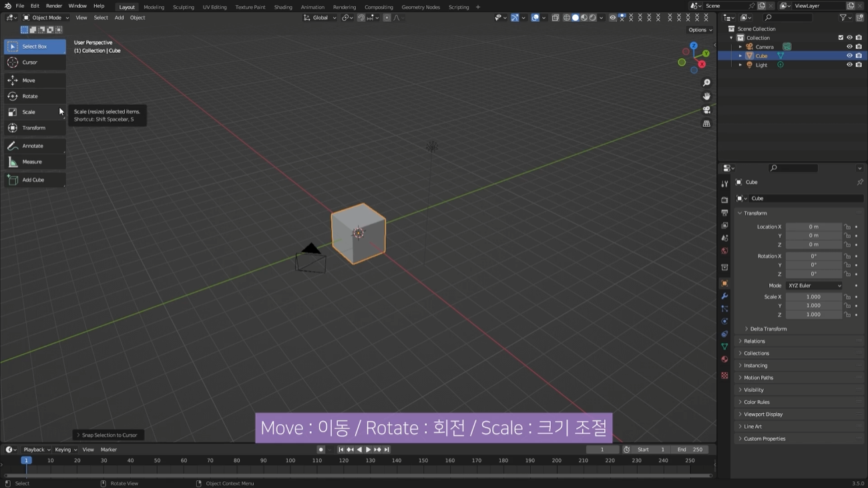The width and height of the screenshot is (868, 488).
Task: Select the Rotate tool
Action: pos(35,96)
